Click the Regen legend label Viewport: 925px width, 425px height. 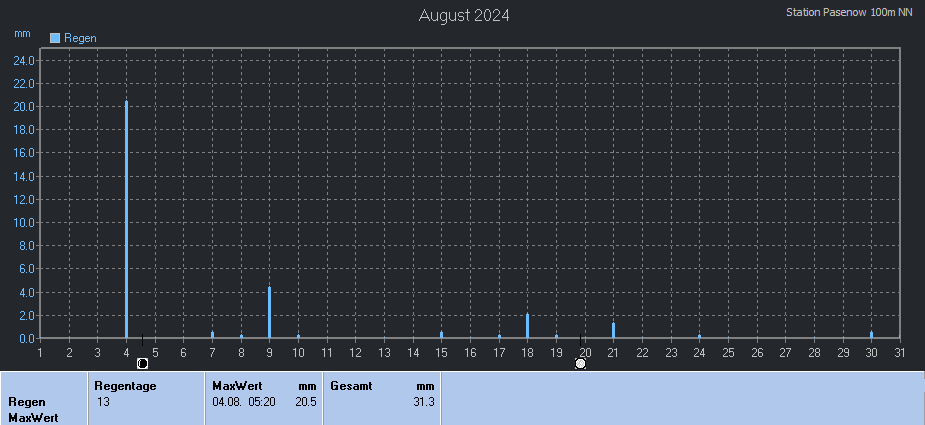tap(80, 38)
